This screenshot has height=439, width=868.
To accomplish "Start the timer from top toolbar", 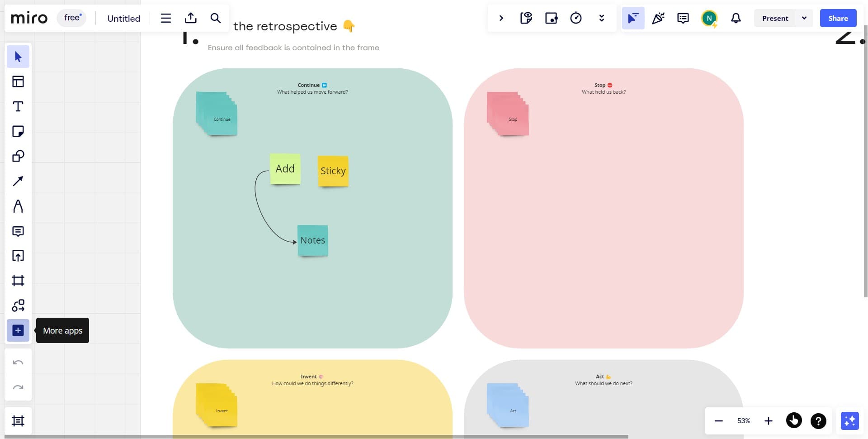I will coord(576,18).
